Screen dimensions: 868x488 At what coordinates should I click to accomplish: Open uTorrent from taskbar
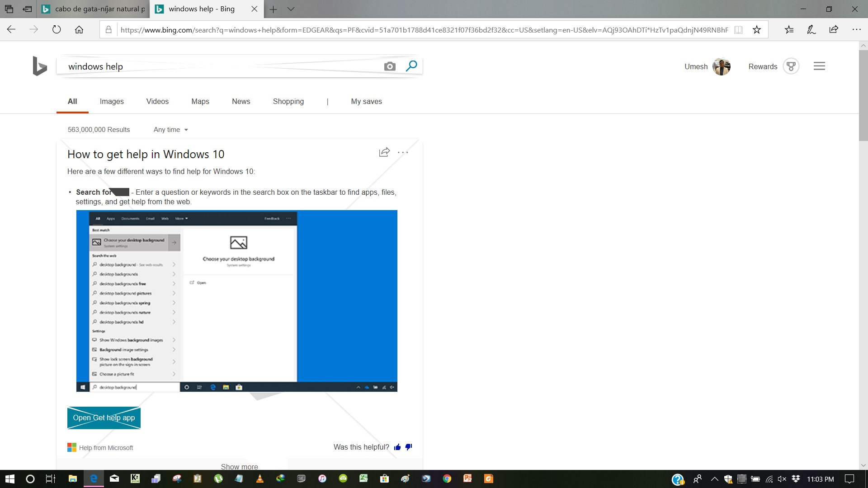click(218, 479)
